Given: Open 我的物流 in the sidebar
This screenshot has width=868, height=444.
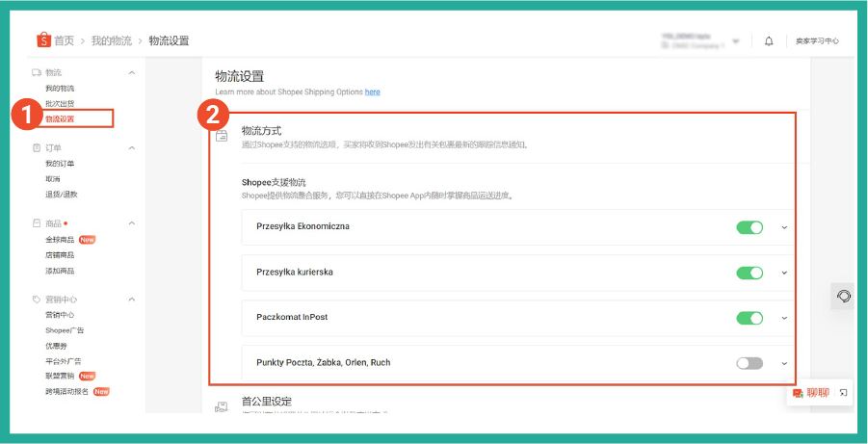Looking at the screenshot, I should 60,88.
